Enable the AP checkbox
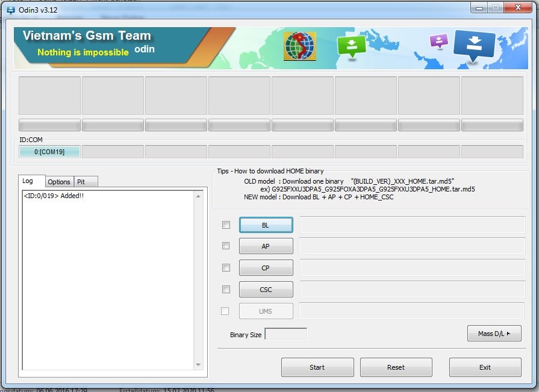 click(226, 246)
